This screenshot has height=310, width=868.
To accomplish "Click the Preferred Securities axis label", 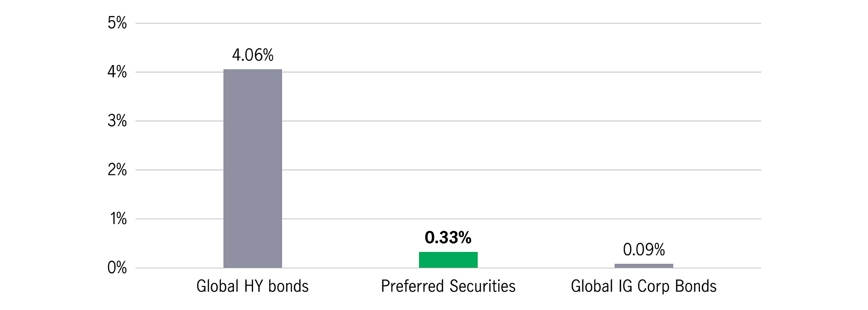I will [x=448, y=286].
